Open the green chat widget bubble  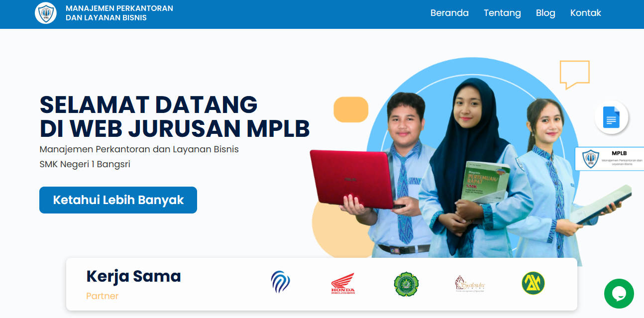click(x=619, y=294)
